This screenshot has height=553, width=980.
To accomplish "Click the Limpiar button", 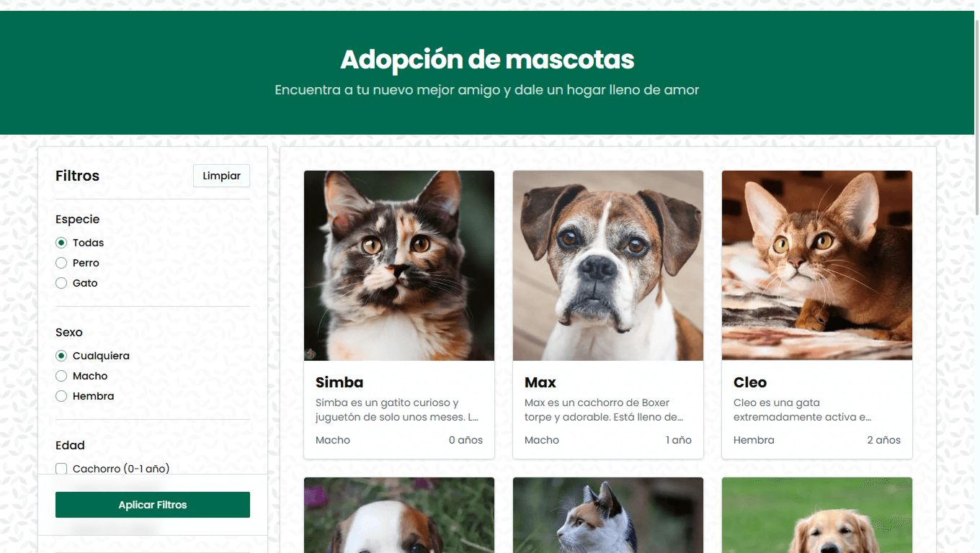I will pyautogui.click(x=221, y=176).
